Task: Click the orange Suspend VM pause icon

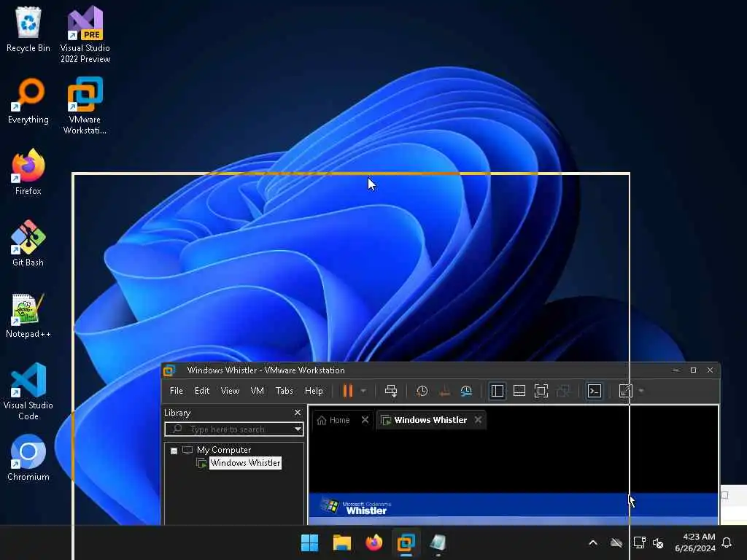Action: click(x=348, y=391)
